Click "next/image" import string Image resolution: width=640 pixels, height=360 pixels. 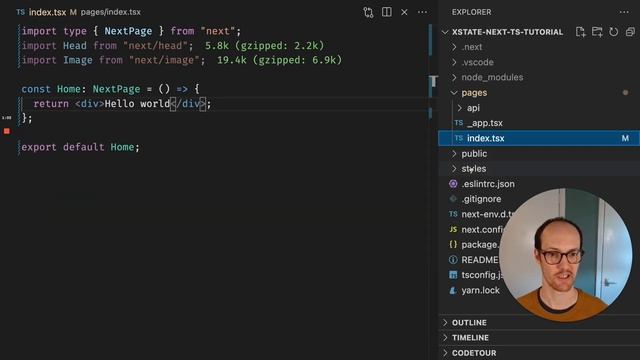coord(164,60)
